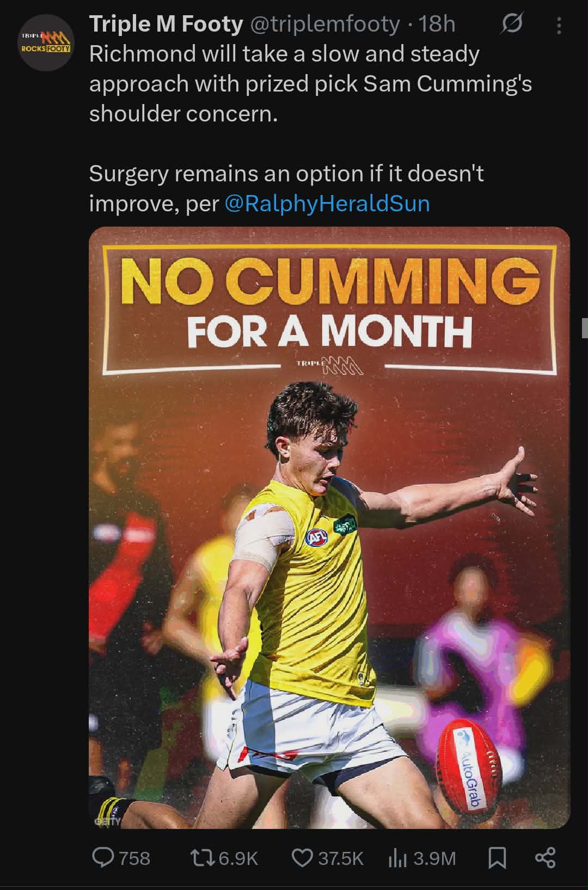
Task: Tap the Grok slashed-circle icon
Action: [x=512, y=24]
